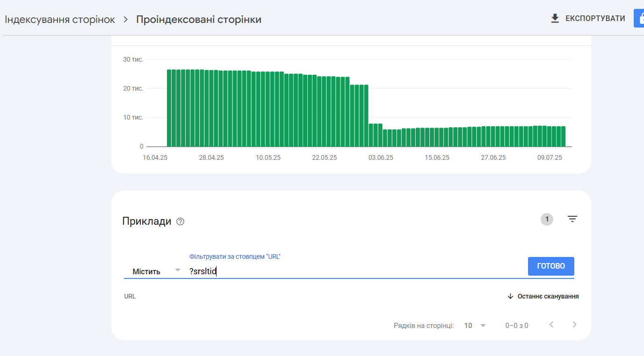
Task: Expand rows per page dropdown
Action: tap(475, 326)
